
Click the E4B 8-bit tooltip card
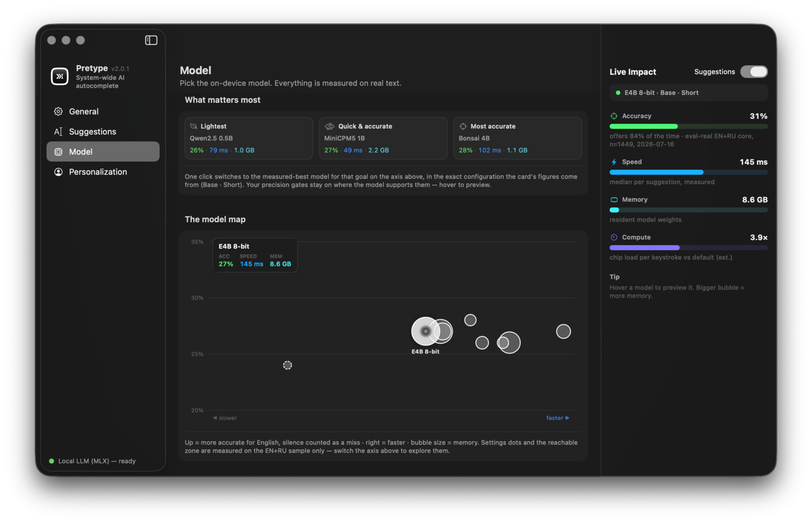coord(255,255)
